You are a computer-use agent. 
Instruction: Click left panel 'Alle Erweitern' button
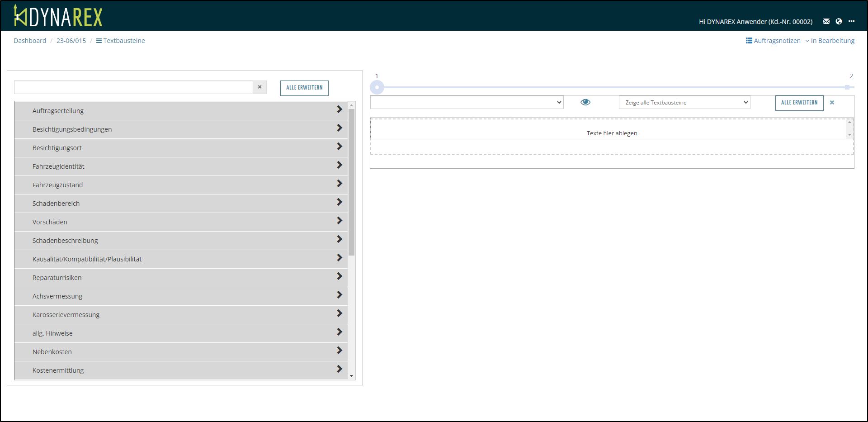pyautogui.click(x=304, y=88)
